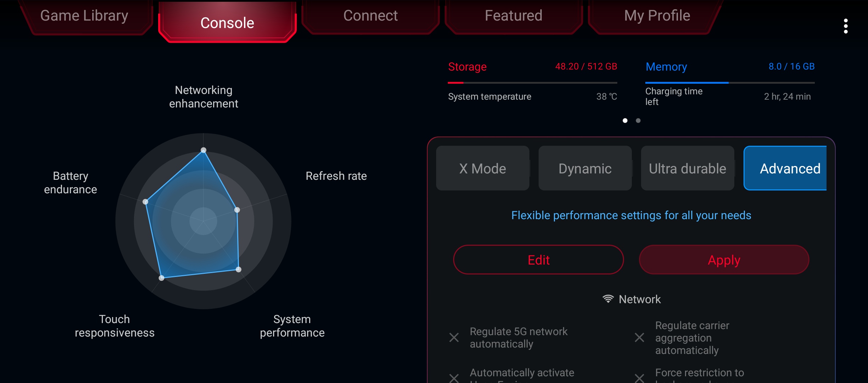
Task: Open the My Profile tab
Action: point(657,16)
